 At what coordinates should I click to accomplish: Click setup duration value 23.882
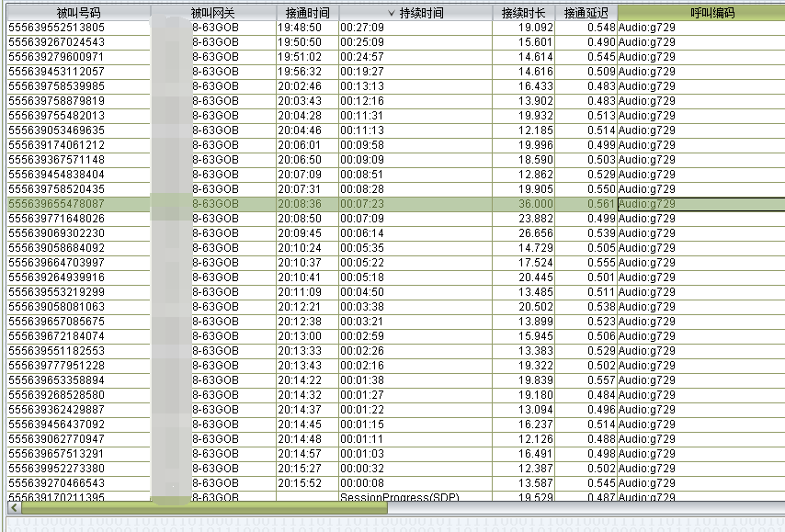point(536,219)
